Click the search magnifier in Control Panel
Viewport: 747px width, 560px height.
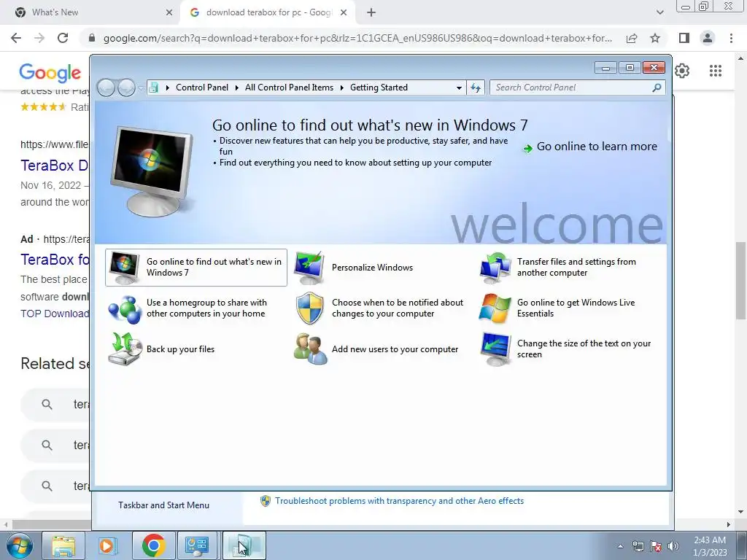click(657, 87)
